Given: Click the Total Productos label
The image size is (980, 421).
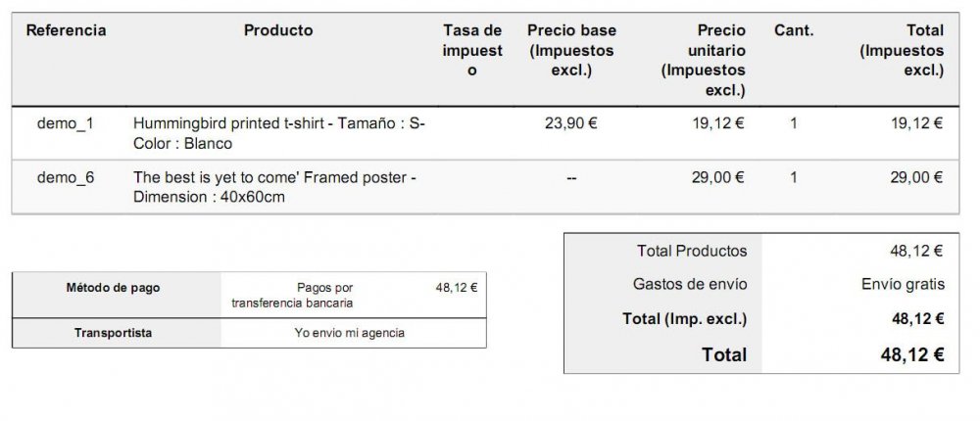Looking at the screenshot, I should pyautogui.click(x=692, y=251).
